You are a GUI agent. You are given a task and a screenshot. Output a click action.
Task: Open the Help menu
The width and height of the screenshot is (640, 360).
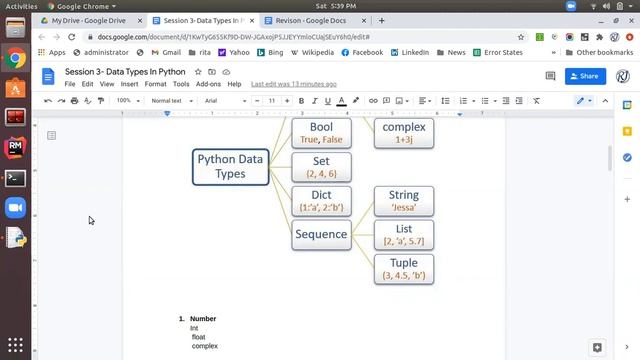pyautogui.click(x=234, y=84)
